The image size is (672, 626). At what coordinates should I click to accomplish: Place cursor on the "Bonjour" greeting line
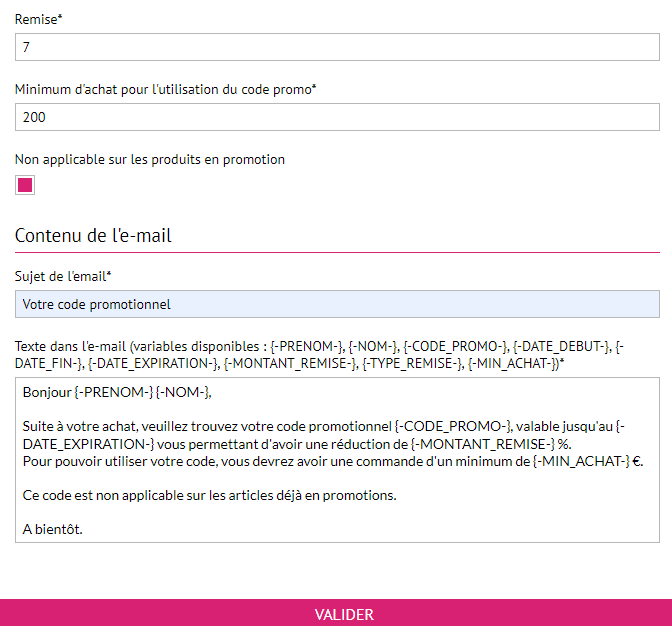click(x=47, y=393)
